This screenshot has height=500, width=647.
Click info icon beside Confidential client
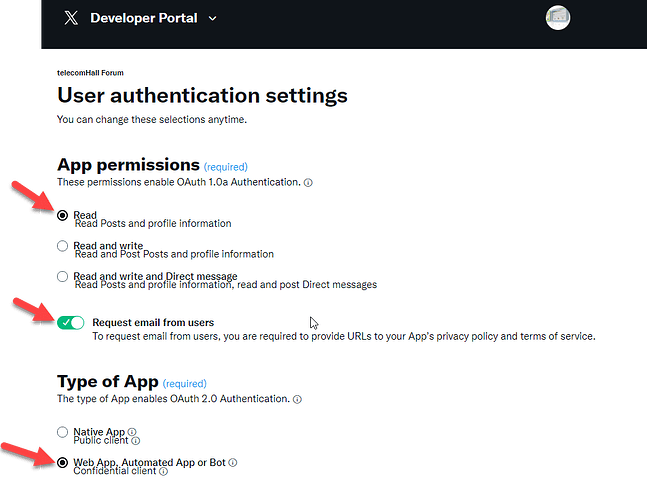point(163,472)
